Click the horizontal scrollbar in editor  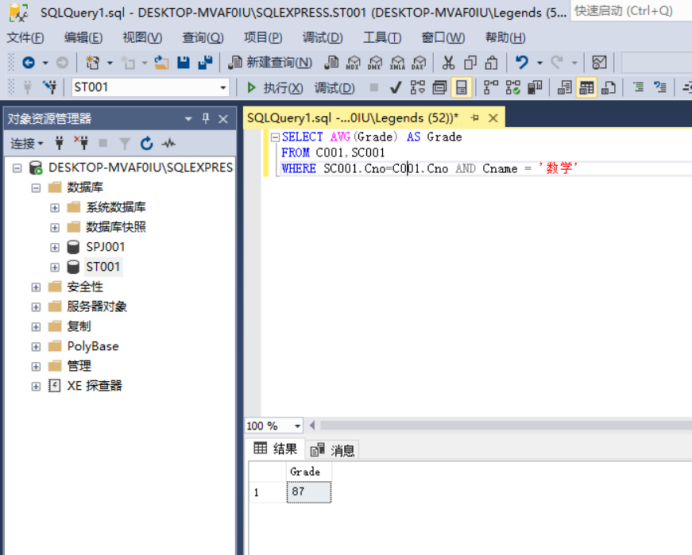coord(506,426)
